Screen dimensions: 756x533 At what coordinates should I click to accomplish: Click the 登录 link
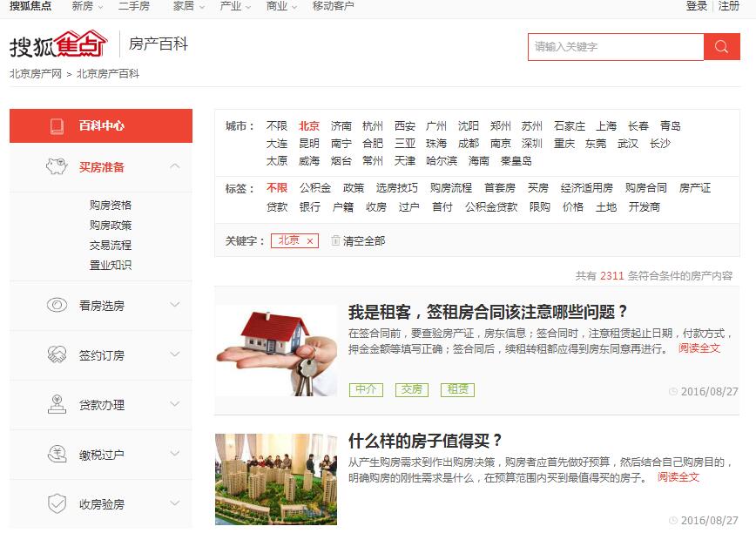click(x=696, y=6)
